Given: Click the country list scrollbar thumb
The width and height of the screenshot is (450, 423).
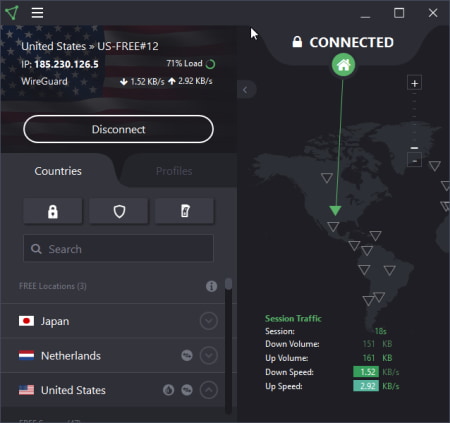Looking at the screenshot, I should click(x=228, y=284).
